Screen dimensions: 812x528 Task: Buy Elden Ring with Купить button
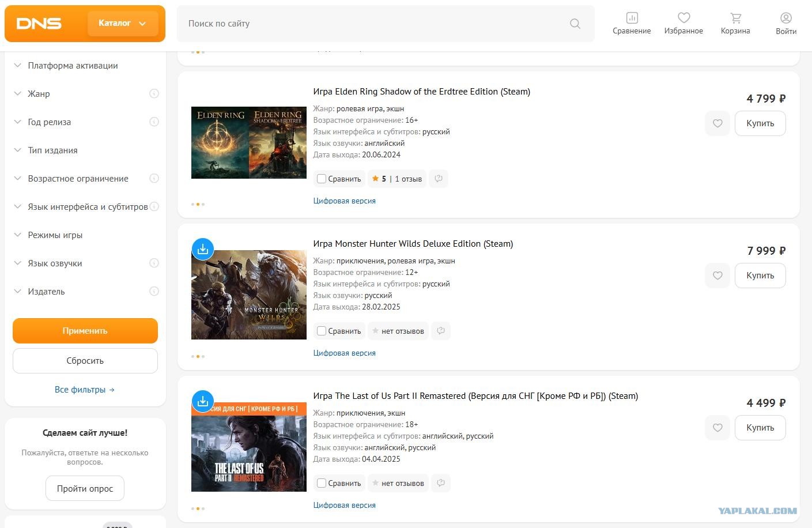pyautogui.click(x=760, y=123)
